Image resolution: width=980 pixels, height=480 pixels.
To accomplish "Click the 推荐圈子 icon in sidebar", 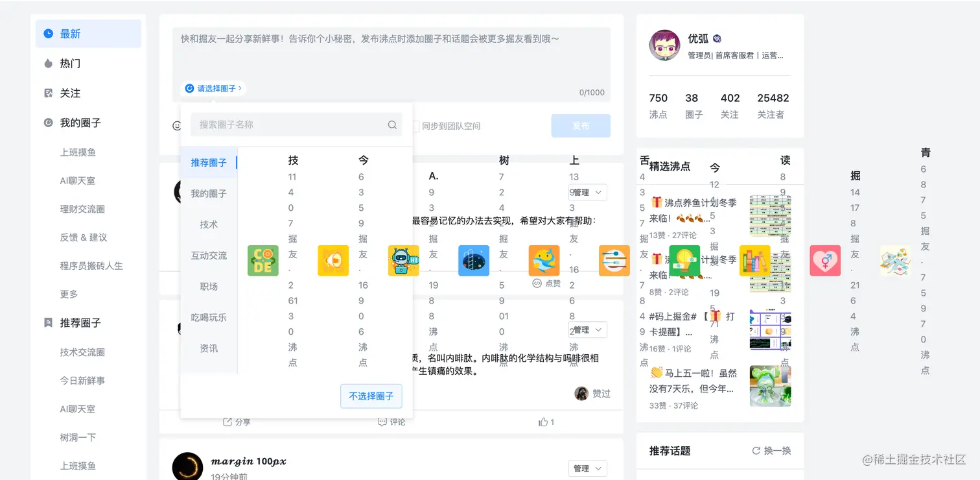I will coord(48,322).
